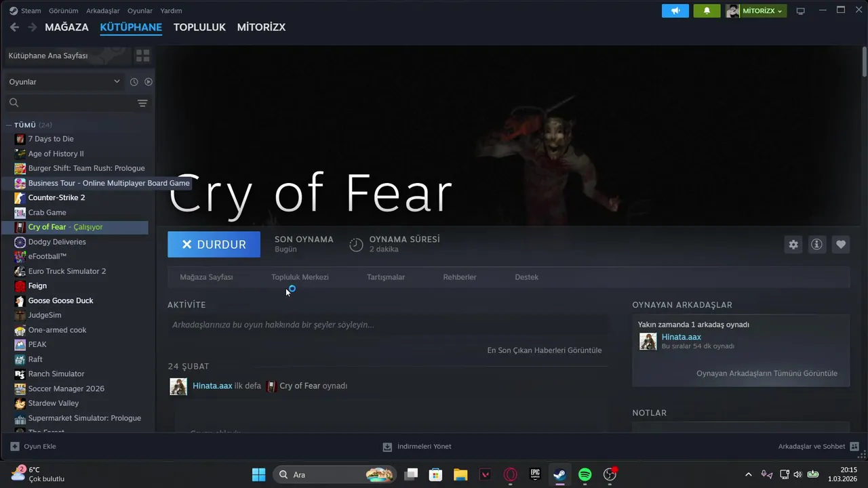Image resolution: width=868 pixels, height=488 pixels.
Task: Open the Oyunlar menu
Action: click(x=140, y=11)
